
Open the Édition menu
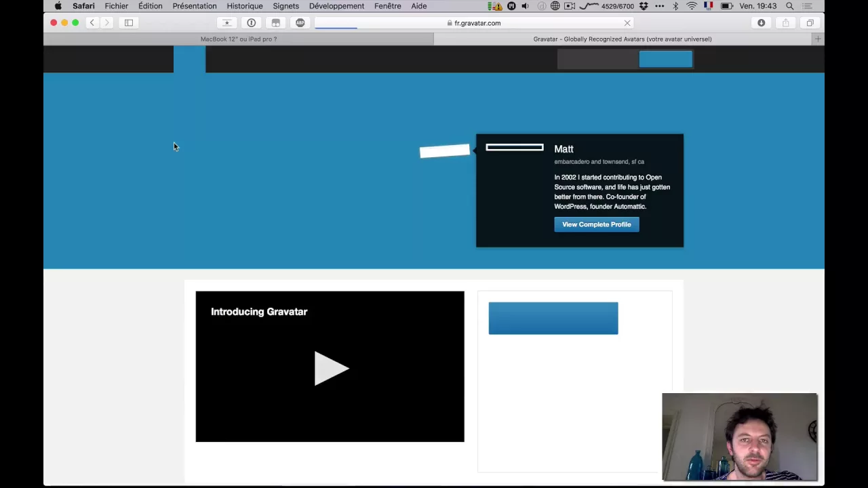151,6
